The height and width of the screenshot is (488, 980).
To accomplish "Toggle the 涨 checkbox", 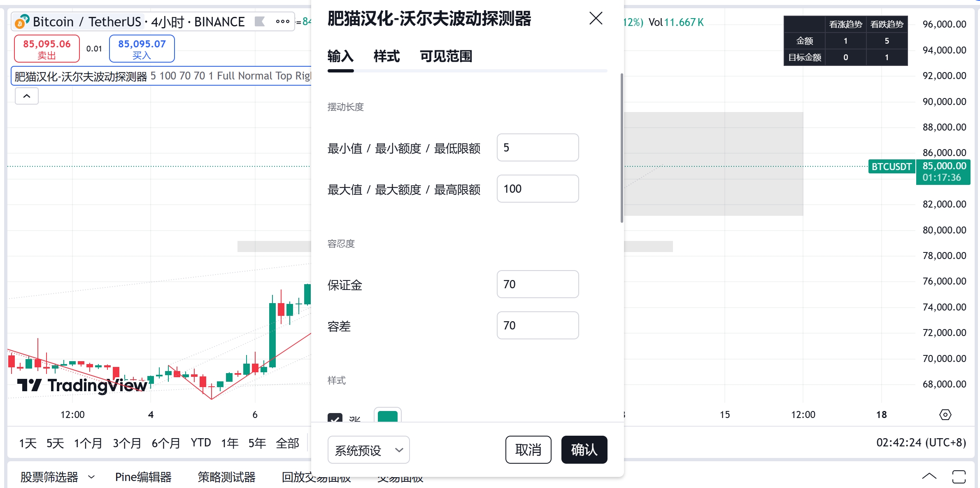I will (x=335, y=418).
